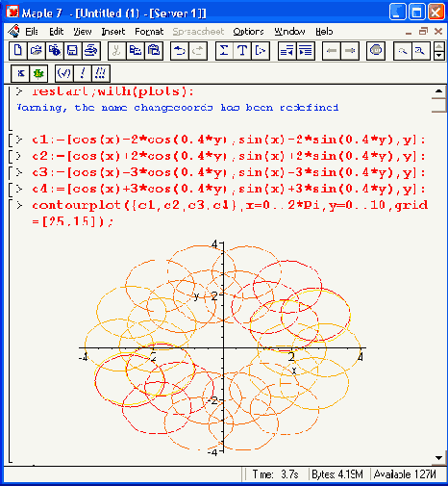Click the Paste clipboard icon

point(154,51)
